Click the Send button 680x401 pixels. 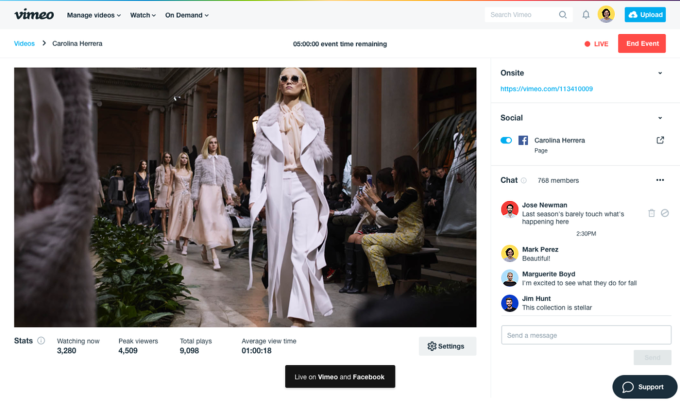[x=652, y=357]
